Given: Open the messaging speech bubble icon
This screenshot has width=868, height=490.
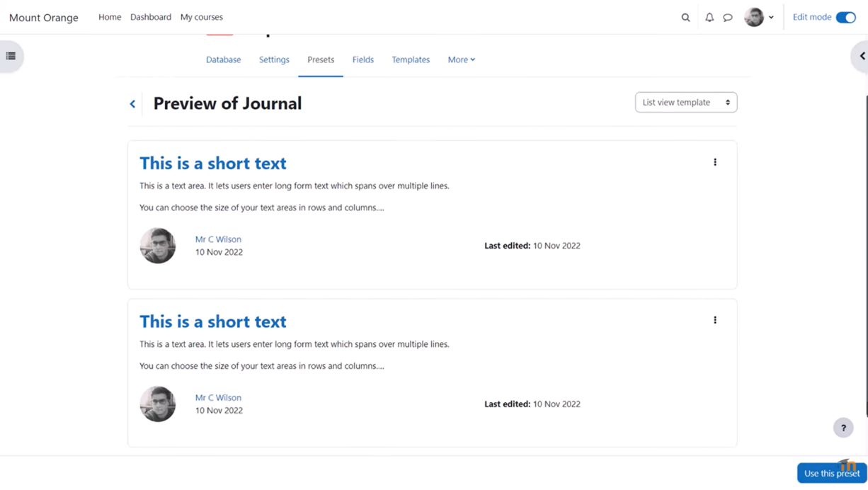Looking at the screenshot, I should click(728, 18).
